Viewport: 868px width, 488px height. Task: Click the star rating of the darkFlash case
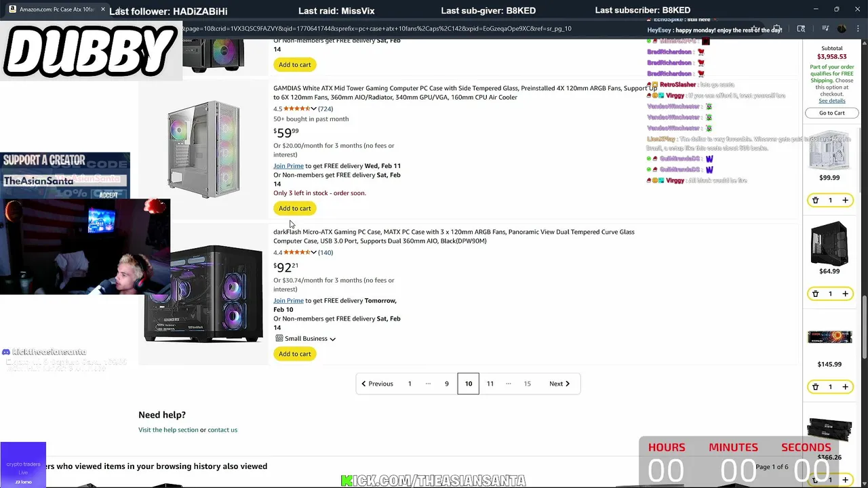click(296, 252)
